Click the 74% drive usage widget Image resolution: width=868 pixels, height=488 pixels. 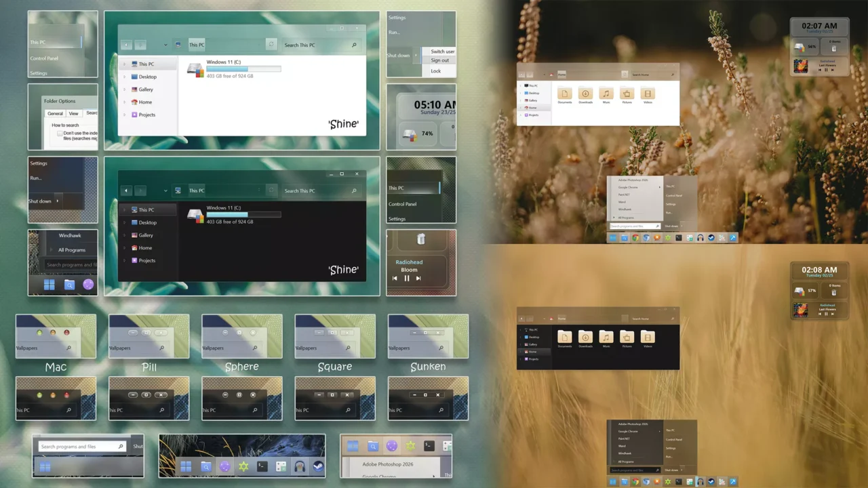coord(417,134)
